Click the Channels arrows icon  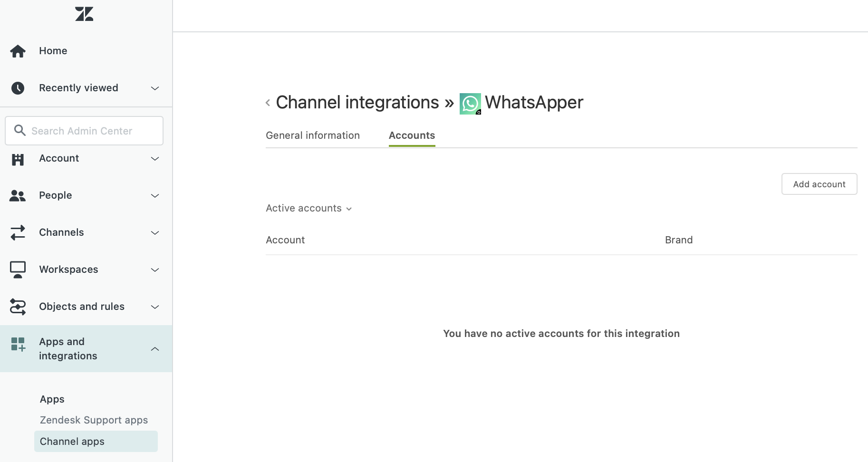point(18,232)
